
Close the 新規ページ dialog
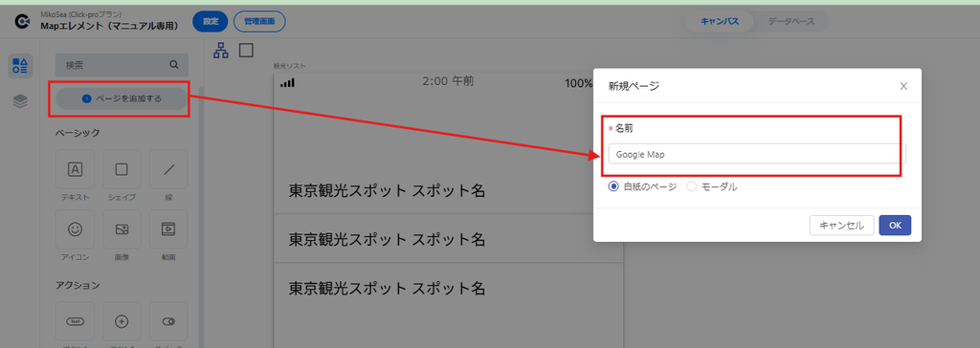(x=903, y=86)
